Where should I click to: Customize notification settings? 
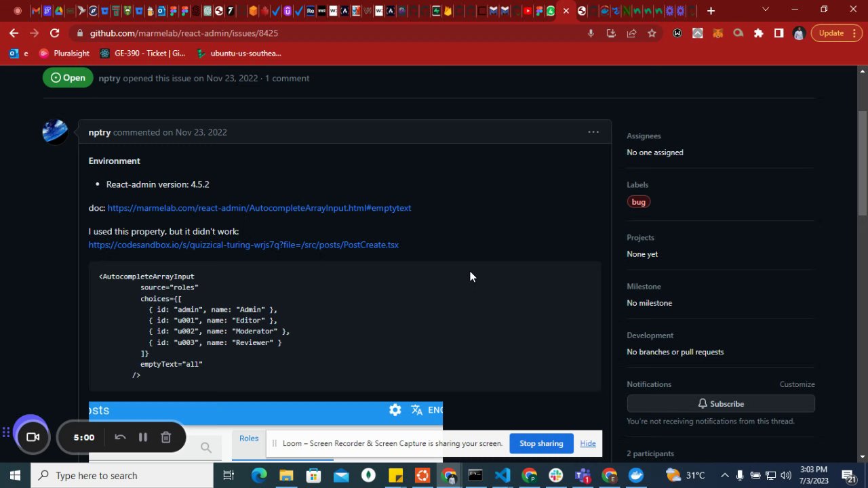[x=797, y=384]
